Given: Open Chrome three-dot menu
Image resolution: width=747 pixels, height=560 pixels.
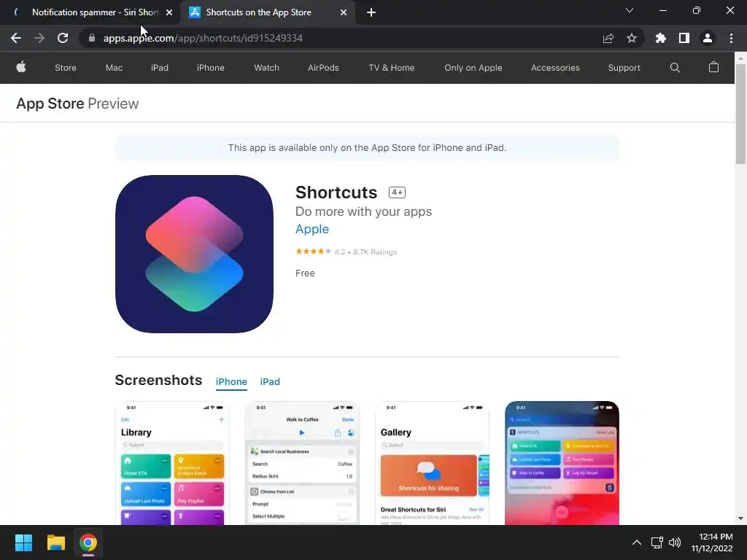Looking at the screenshot, I should coord(731,38).
